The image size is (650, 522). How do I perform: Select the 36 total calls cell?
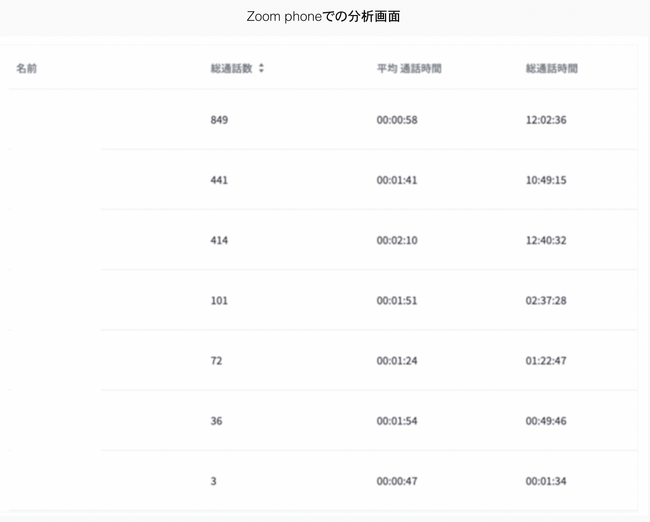[217, 421]
